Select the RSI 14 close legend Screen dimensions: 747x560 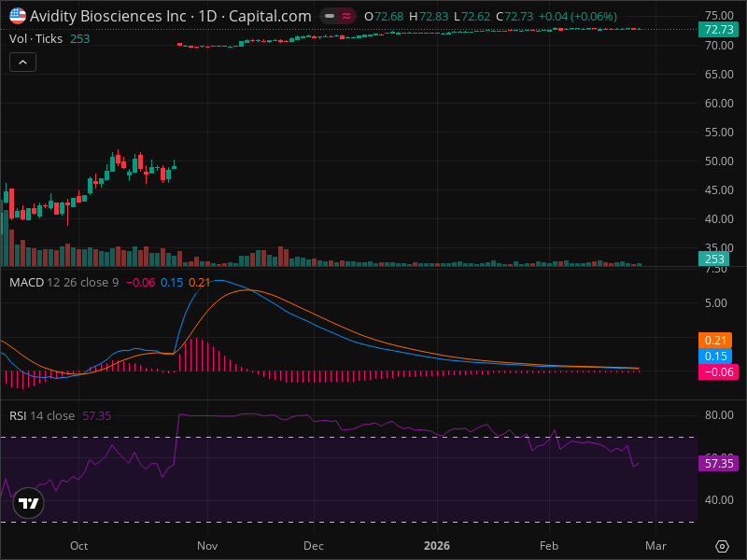click(x=42, y=415)
